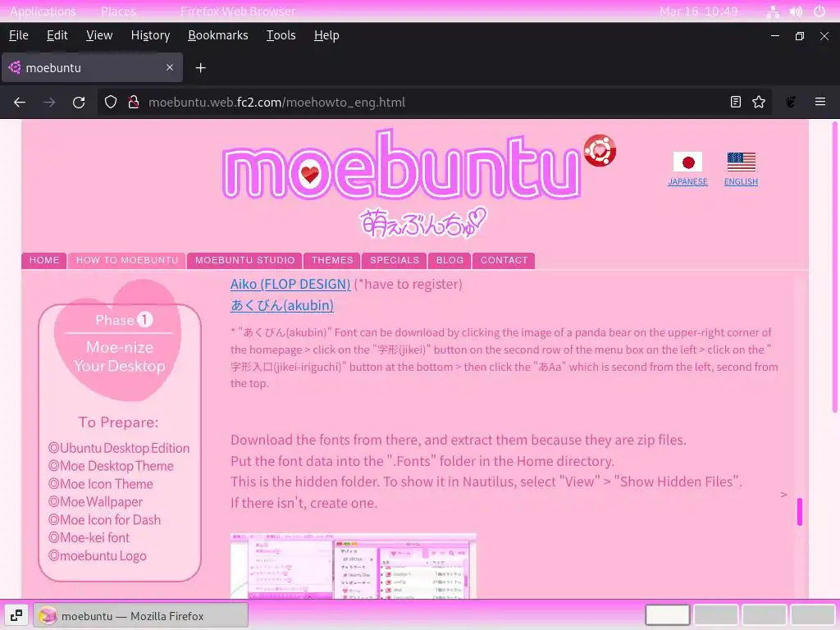
Task: Click the US flag icon
Action: (742, 162)
